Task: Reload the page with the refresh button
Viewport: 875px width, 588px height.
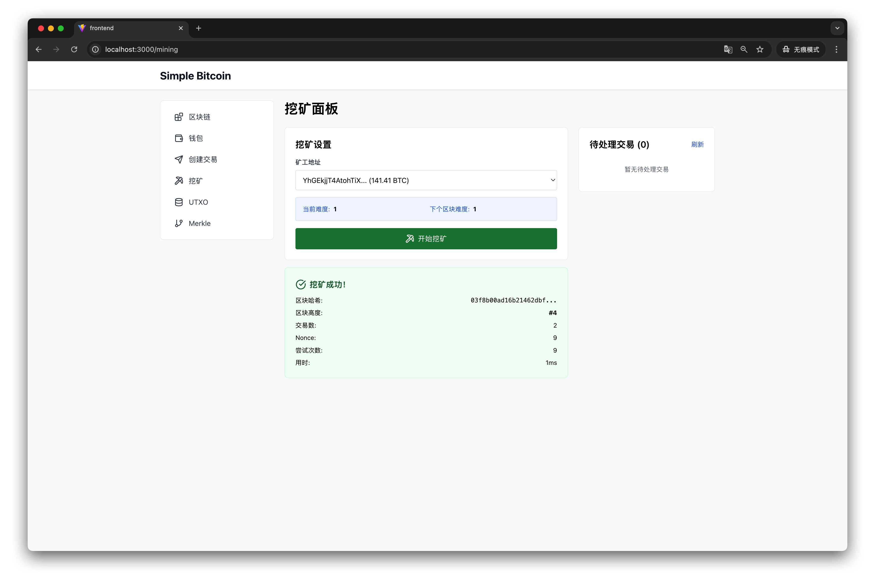Action: click(74, 50)
